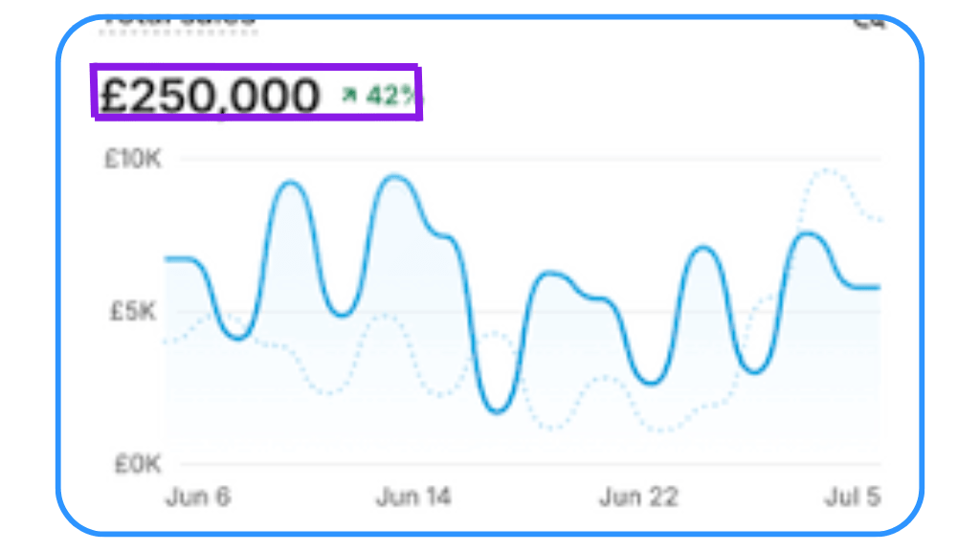
Task: Select the Jul 5 date label
Action: pyautogui.click(x=855, y=497)
